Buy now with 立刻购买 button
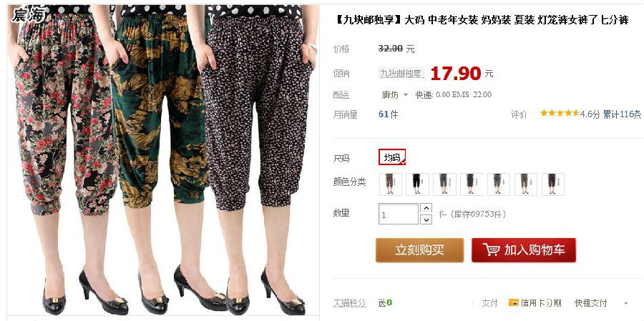 420,250
